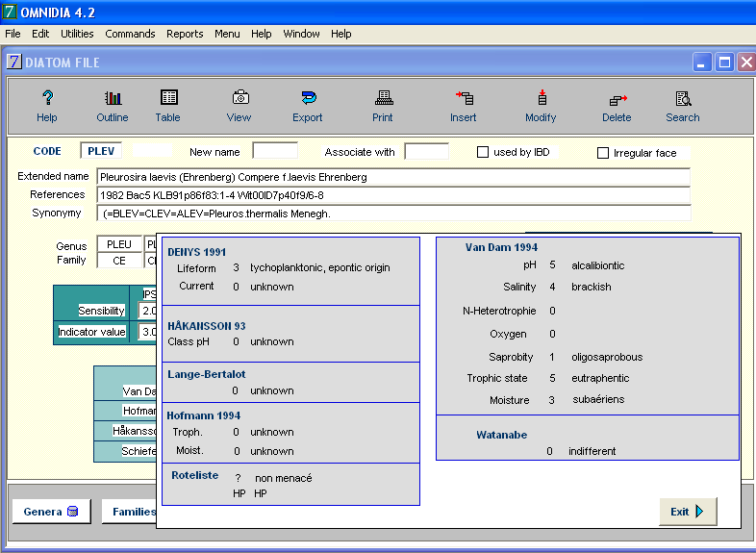Click the Print toolbar icon
This screenshot has height=553, width=756.
(x=384, y=98)
